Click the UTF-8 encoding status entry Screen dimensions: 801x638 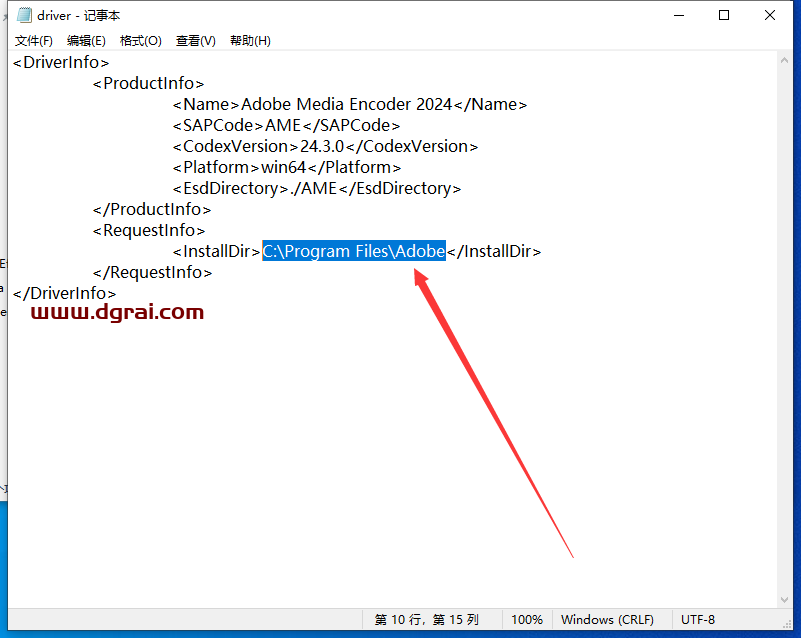click(697, 620)
